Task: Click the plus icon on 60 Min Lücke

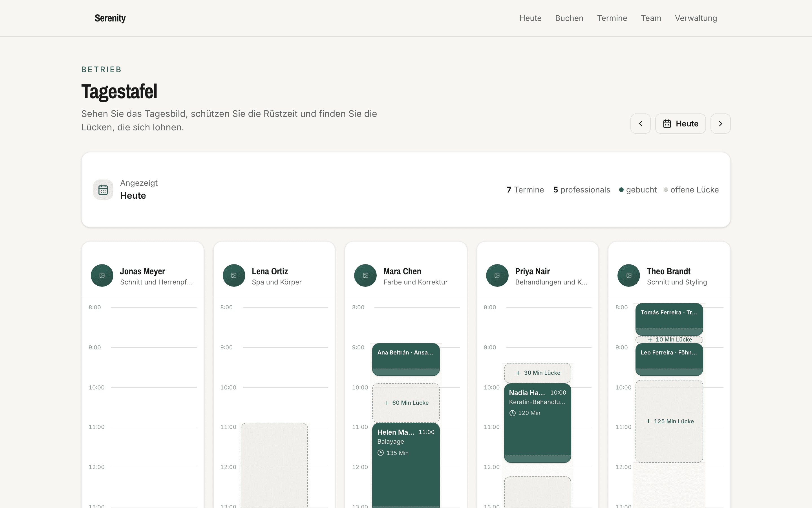Action: [387, 403]
